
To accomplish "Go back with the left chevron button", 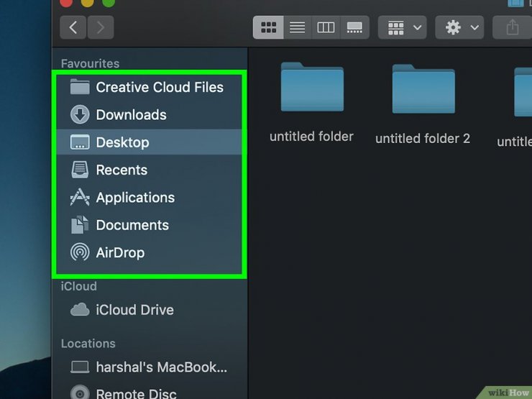I will [x=73, y=27].
